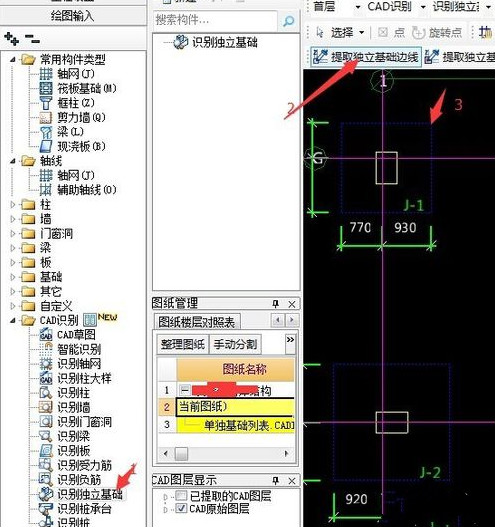Select 识别独立基础 node in component list
Screen dimensions: 495x527
point(216,42)
